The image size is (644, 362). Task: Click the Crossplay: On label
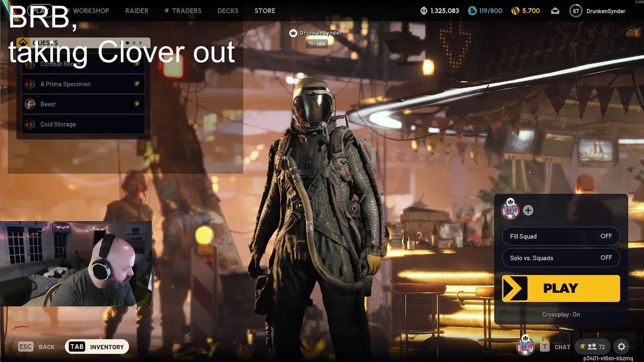[x=561, y=314]
